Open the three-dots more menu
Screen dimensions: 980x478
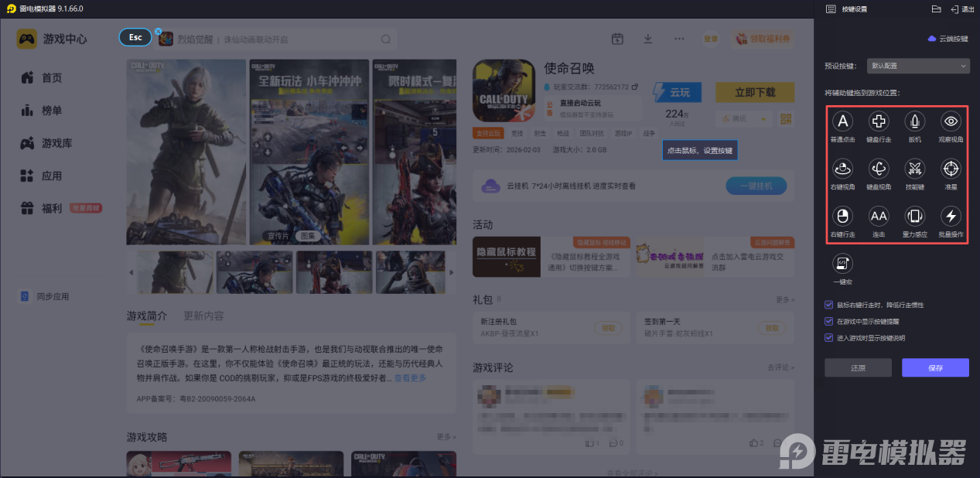(679, 39)
